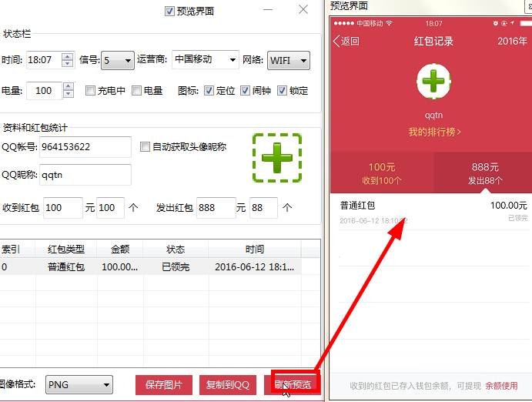Open the 信号 strength dropdown
This screenshot has width=532, height=402.
[118, 61]
